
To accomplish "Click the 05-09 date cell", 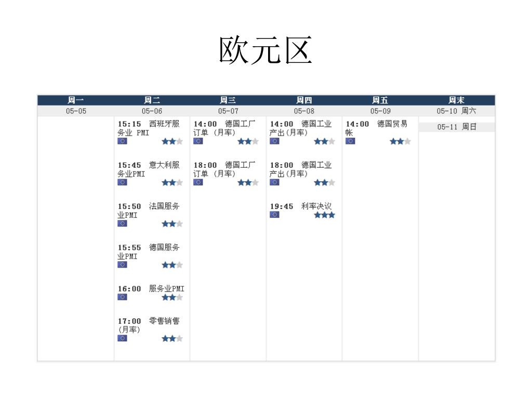I will coord(380,111).
